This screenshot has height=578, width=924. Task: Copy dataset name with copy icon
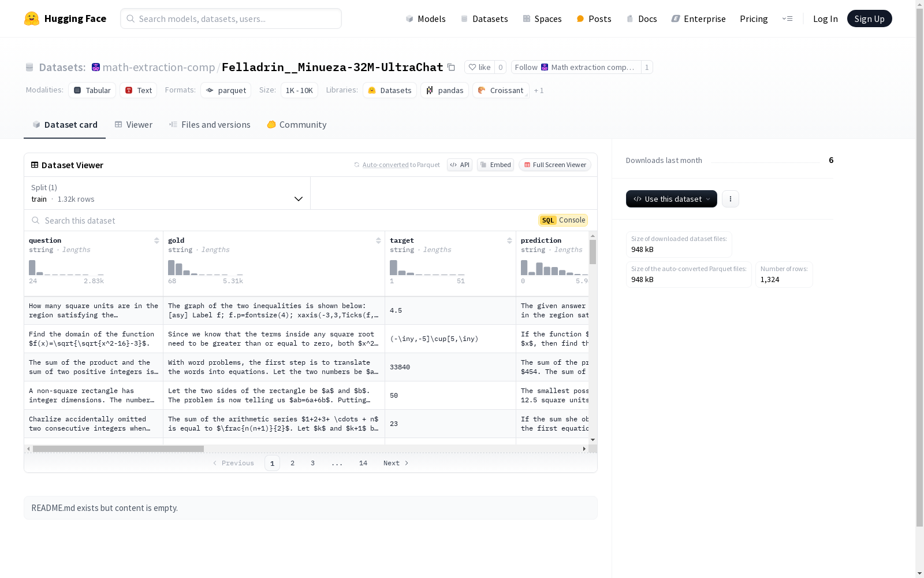[x=451, y=67]
